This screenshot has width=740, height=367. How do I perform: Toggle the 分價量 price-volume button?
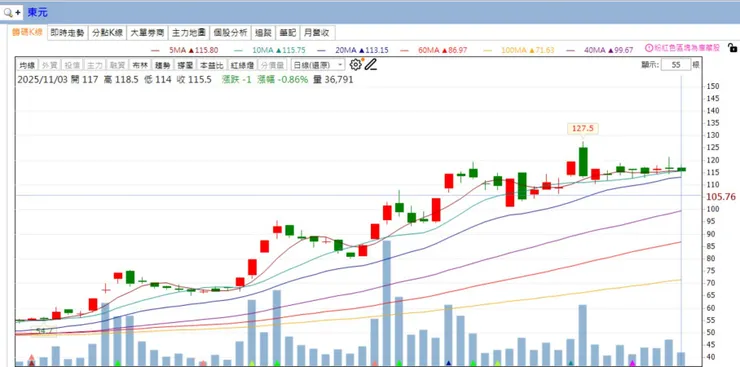272,65
